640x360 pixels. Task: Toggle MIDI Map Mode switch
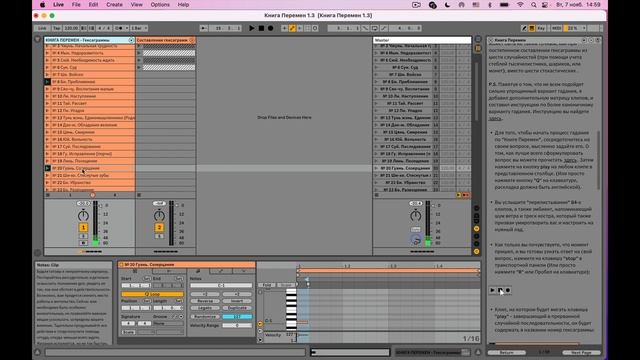(556, 28)
